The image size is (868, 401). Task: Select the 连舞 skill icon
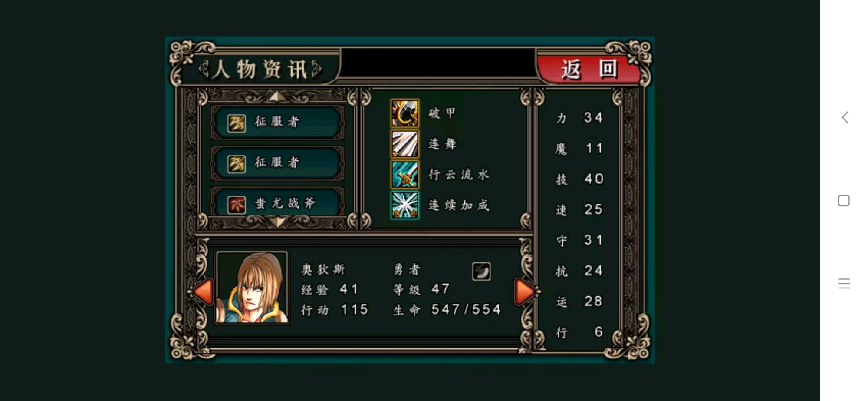[x=404, y=144]
